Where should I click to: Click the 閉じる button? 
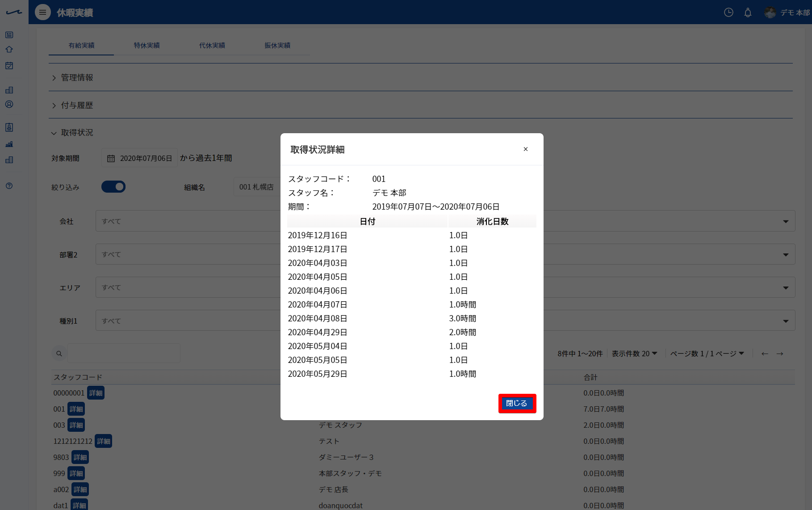pos(517,403)
